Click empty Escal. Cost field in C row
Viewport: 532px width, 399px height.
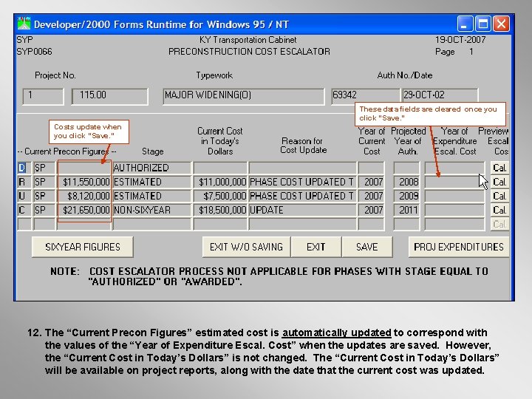click(x=454, y=211)
